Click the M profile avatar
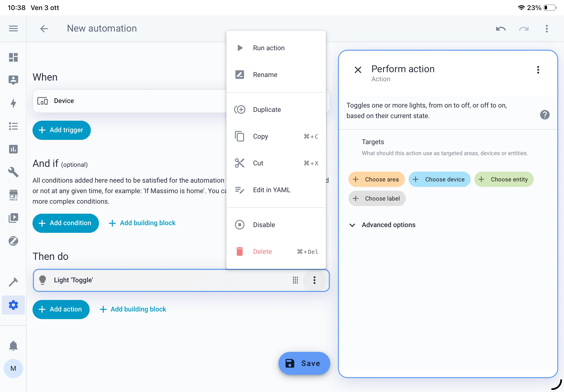The width and height of the screenshot is (564, 392). click(13, 368)
